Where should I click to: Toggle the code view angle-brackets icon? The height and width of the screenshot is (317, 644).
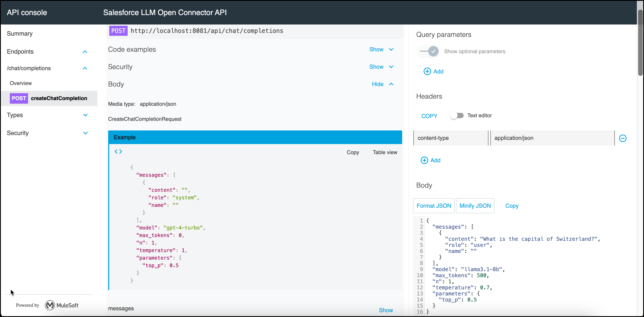[x=118, y=151]
